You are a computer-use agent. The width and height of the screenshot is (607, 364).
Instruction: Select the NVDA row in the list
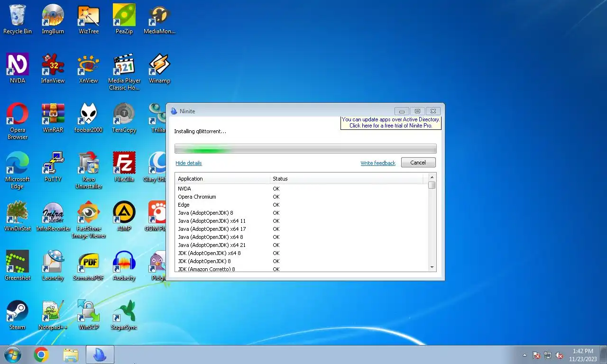[301, 189]
